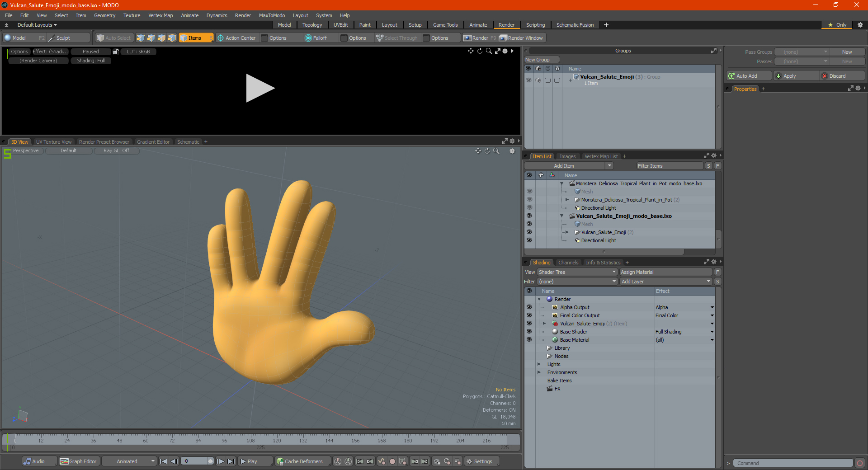Open the Add Layer dropdown

click(666, 282)
